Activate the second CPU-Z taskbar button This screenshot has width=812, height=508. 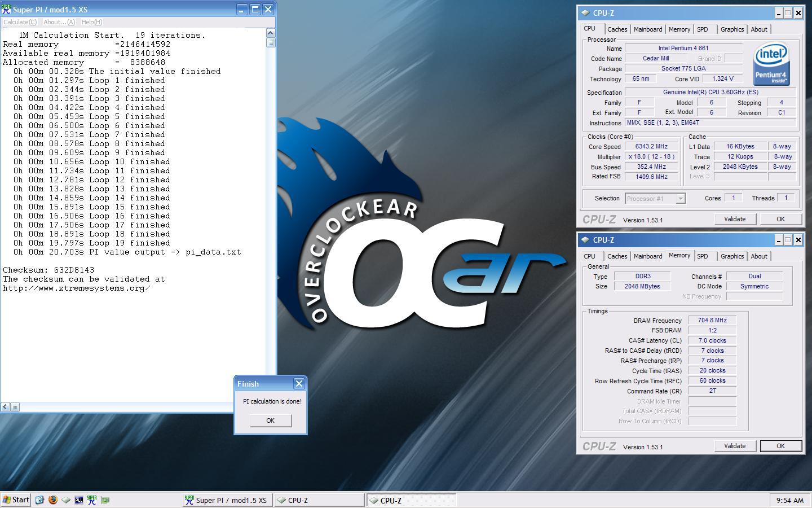point(411,500)
